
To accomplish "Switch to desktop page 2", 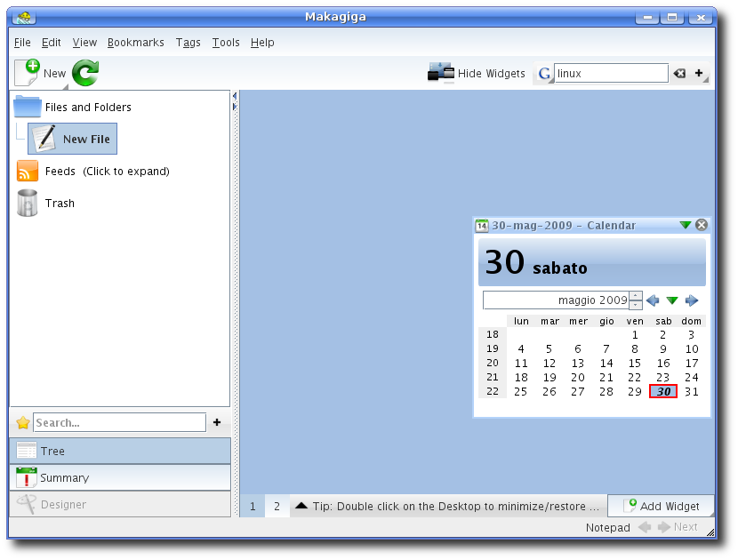I will coord(277,507).
